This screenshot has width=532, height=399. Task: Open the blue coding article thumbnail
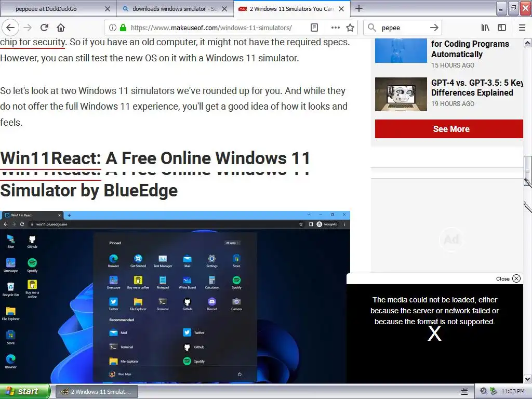point(401,50)
